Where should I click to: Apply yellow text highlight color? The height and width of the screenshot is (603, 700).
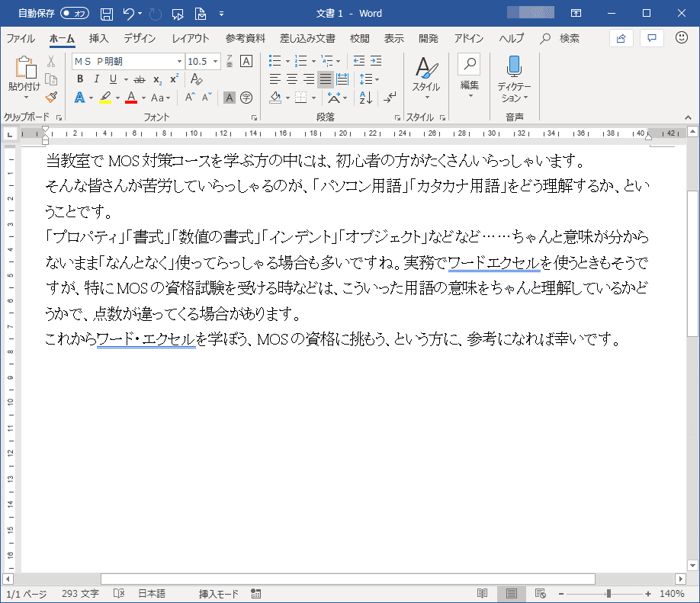tap(105, 98)
